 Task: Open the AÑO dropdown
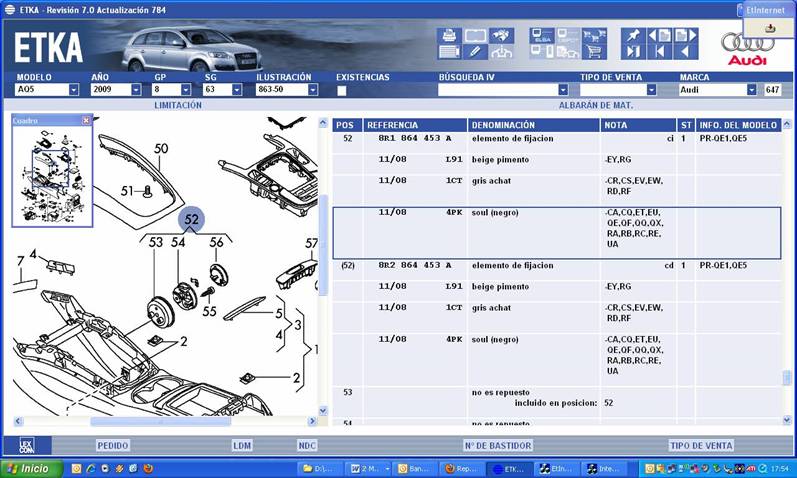point(136,89)
